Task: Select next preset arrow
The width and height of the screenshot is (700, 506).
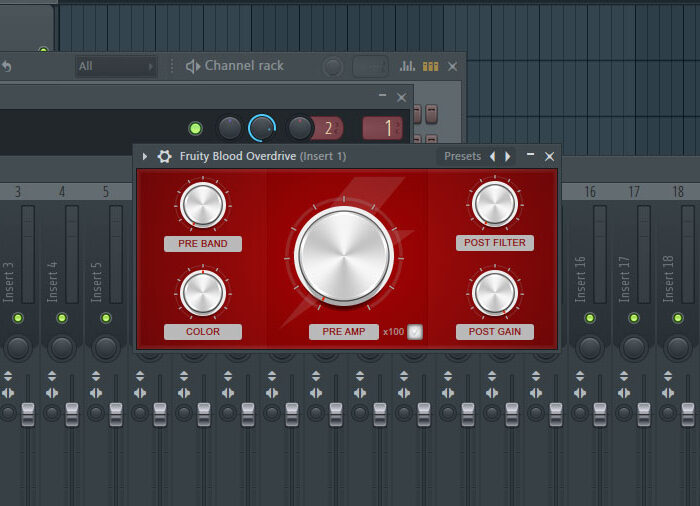Action: 508,156
